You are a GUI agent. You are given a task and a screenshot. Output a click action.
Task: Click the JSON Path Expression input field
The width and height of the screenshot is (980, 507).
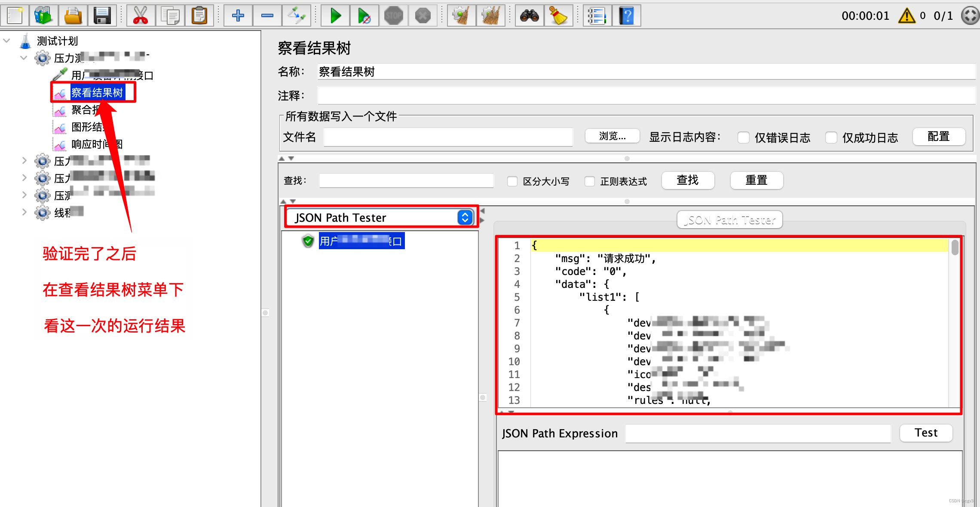(x=757, y=434)
